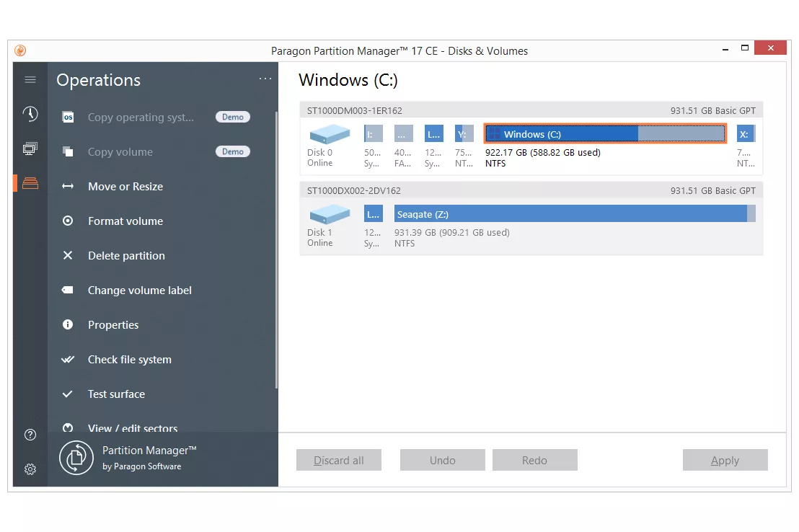Minimize the Partition Manager window

click(x=725, y=49)
